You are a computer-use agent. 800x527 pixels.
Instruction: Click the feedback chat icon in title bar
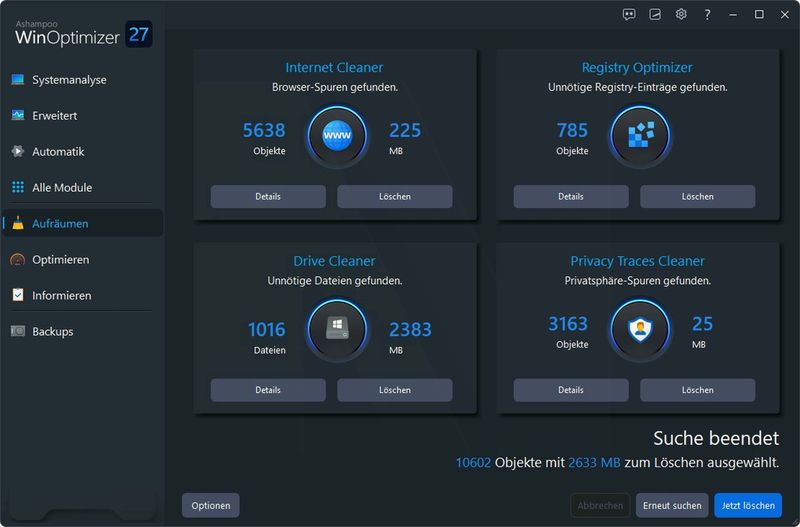[629, 14]
